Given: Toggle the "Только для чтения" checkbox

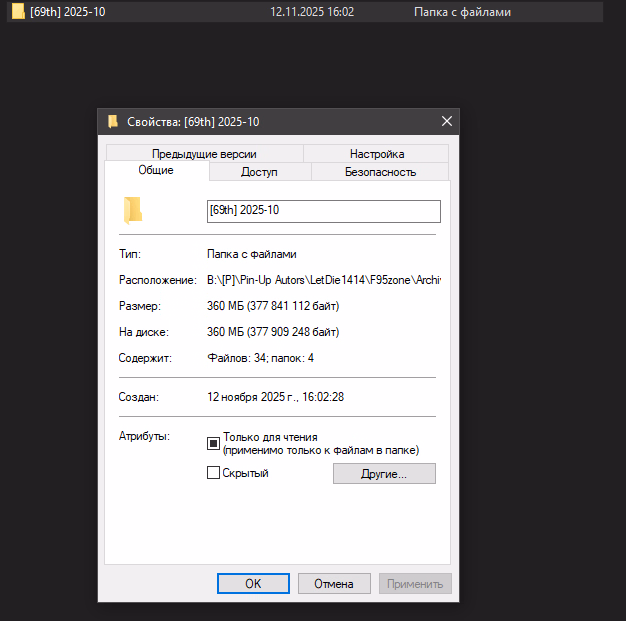Looking at the screenshot, I should 213,443.
